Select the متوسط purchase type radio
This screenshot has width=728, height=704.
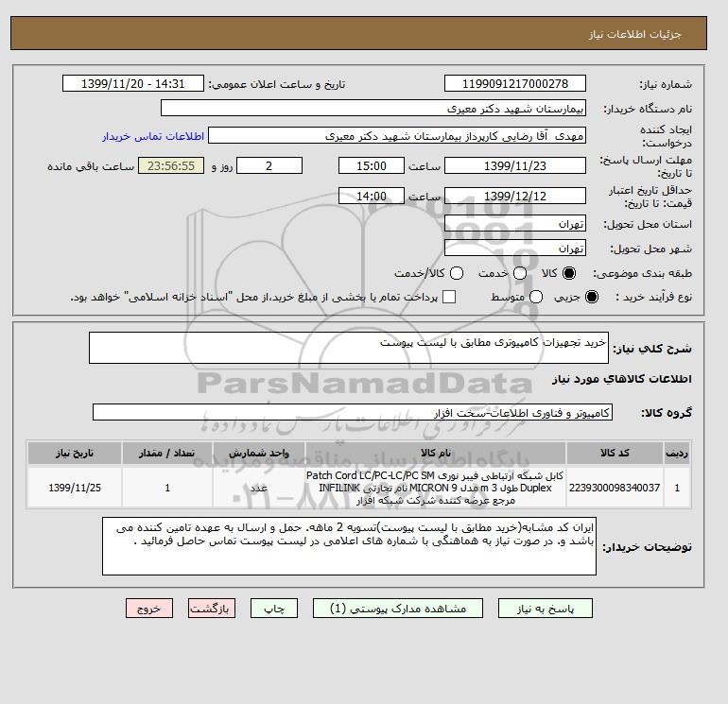coord(536,297)
